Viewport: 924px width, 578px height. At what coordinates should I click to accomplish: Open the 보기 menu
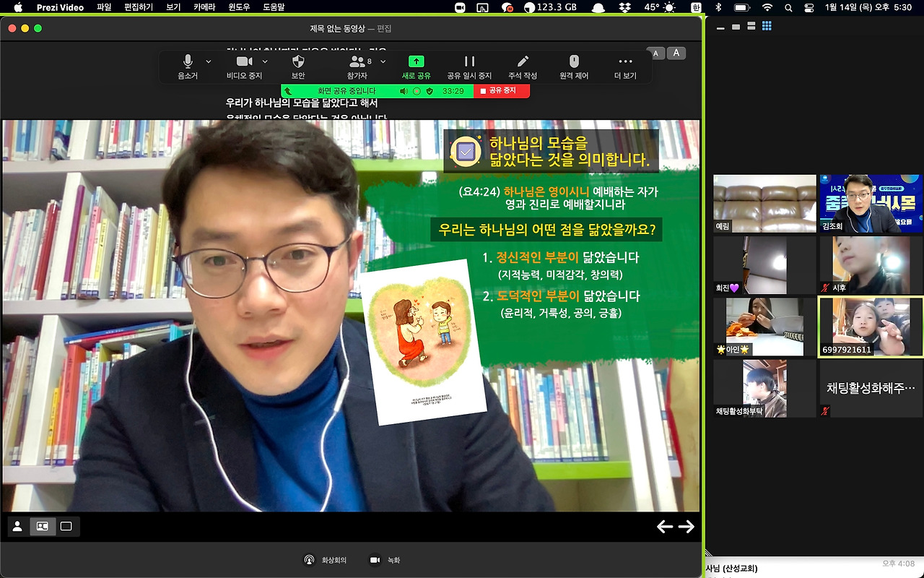[x=173, y=7]
